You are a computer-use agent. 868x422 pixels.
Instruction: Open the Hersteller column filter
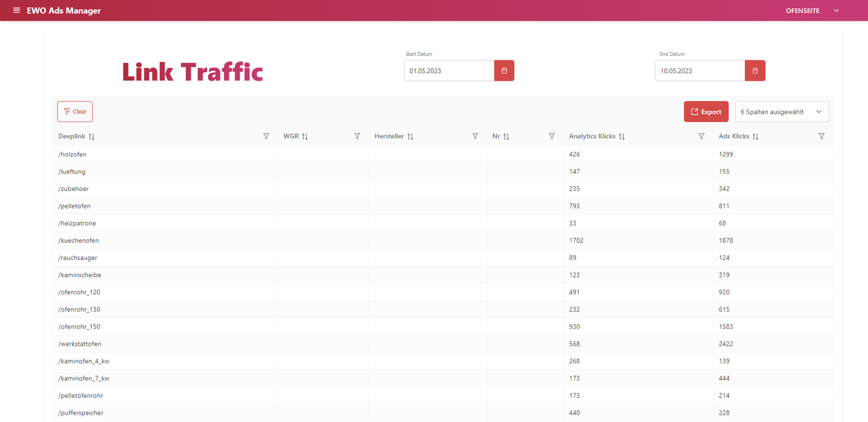[475, 136]
